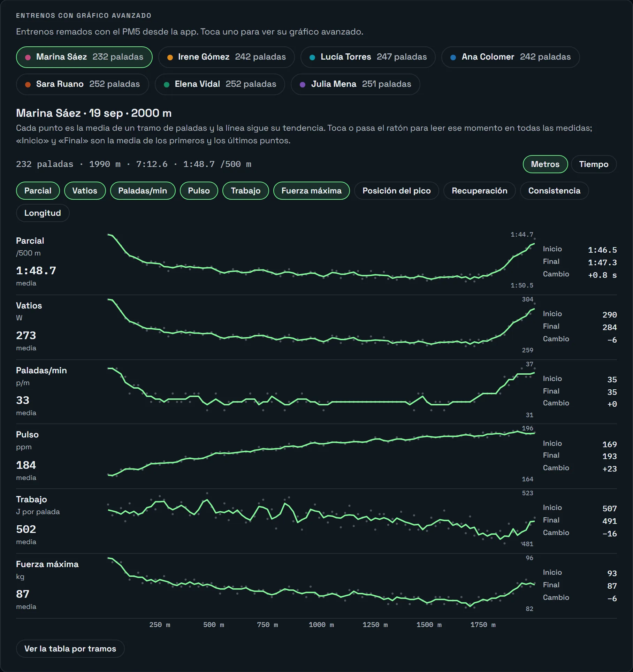Screen dimensions: 633x672
Task: Click the 1750 m axis label
Action: 483,625
